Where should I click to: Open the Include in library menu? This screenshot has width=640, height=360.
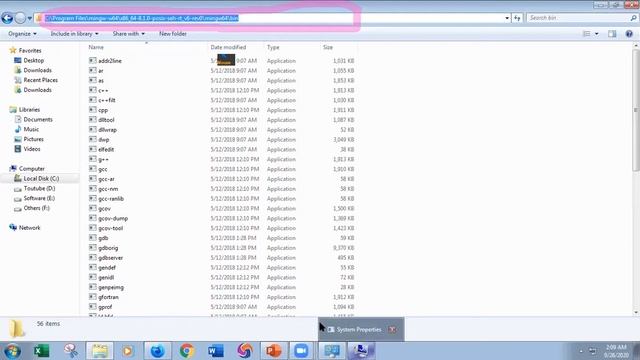pos(74,34)
